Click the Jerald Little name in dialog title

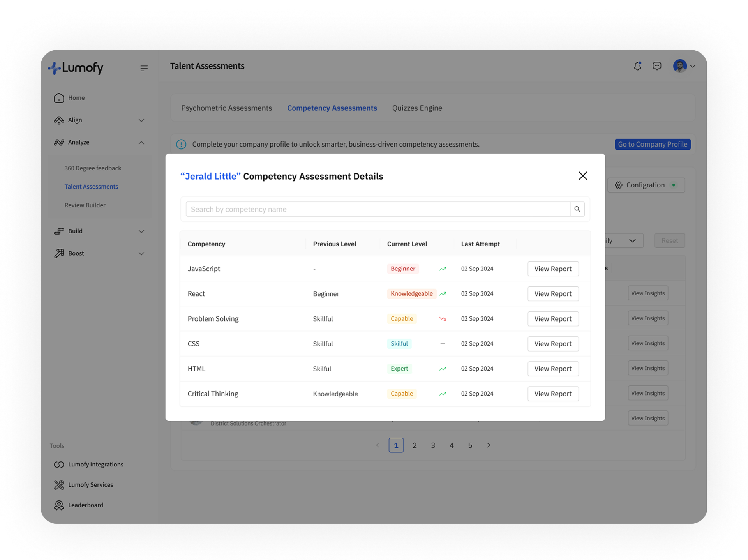(x=210, y=176)
